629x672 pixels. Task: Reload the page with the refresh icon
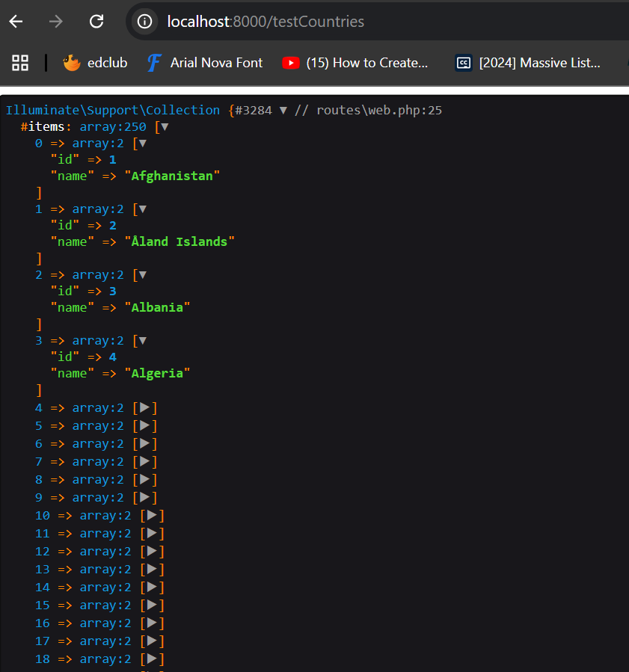[96, 22]
